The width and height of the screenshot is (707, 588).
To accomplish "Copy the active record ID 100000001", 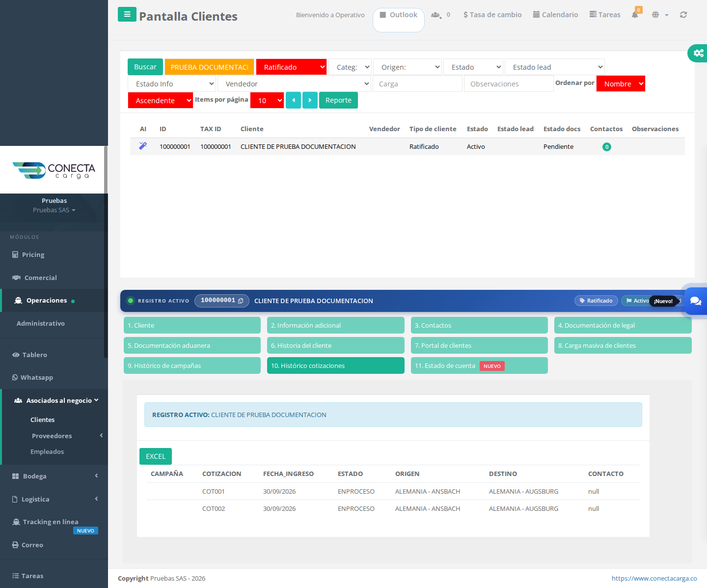I will [x=241, y=301].
